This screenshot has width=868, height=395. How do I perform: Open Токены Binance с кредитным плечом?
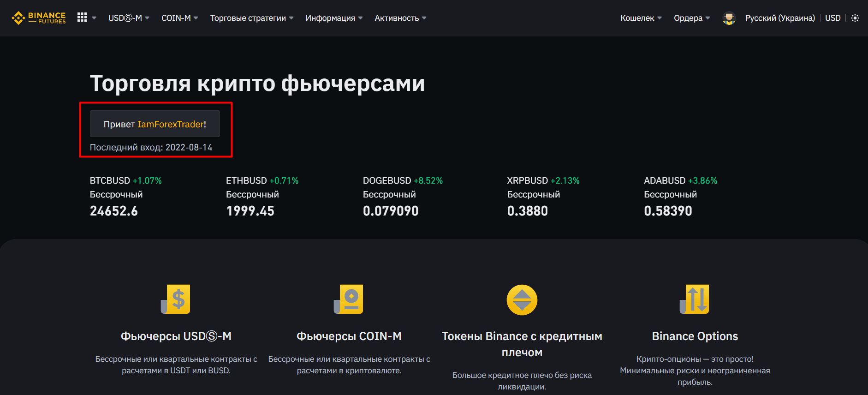point(522,344)
